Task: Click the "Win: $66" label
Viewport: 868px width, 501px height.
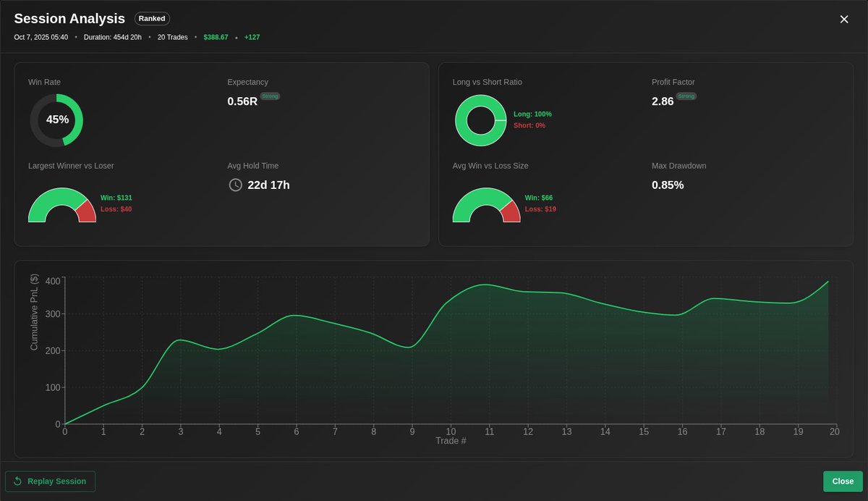Action: pyautogui.click(x=539, y=198)
